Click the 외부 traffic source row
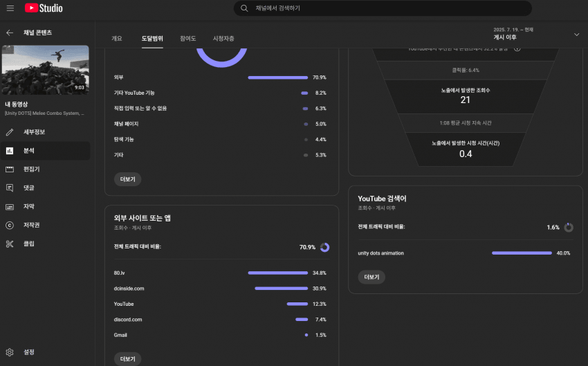 [x=220, y=77]
